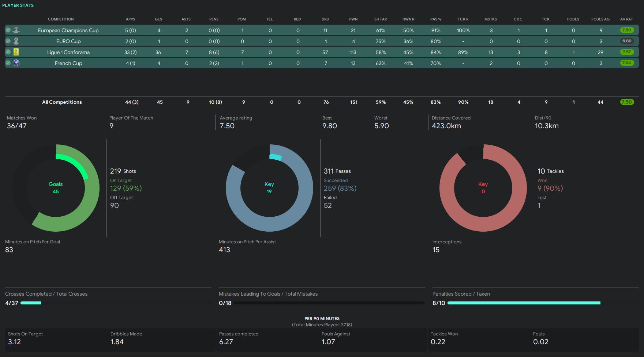Image resolution: width=644 pixels, height=357 pixels.
Task: Click the FOULS AG column header
Action: point(600,19)
